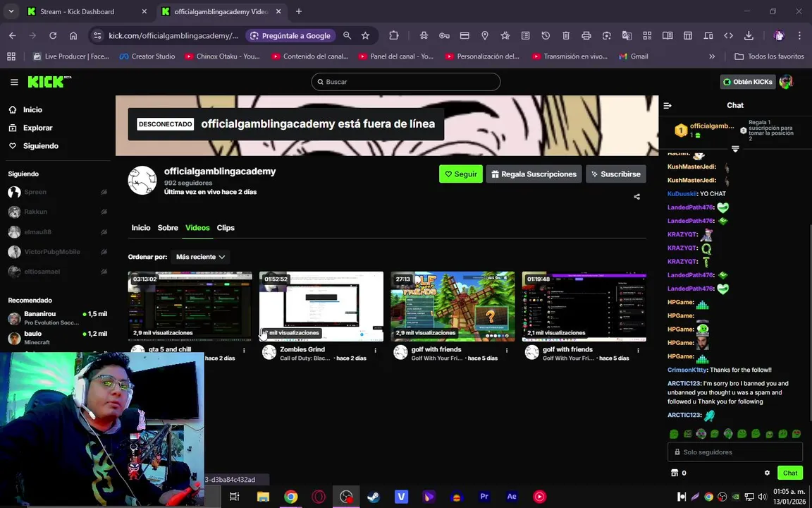Open options for gta 5 and chill video
The image size is (812, 508).
245,351
